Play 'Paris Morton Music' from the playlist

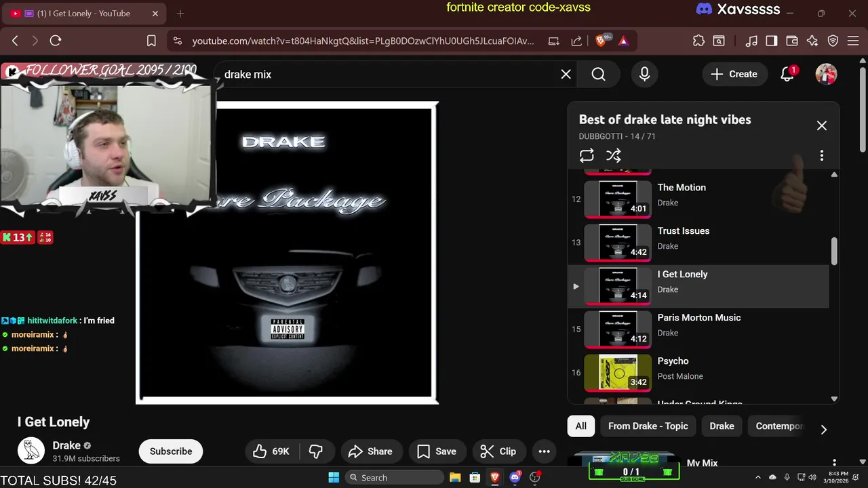click(698, 329)
